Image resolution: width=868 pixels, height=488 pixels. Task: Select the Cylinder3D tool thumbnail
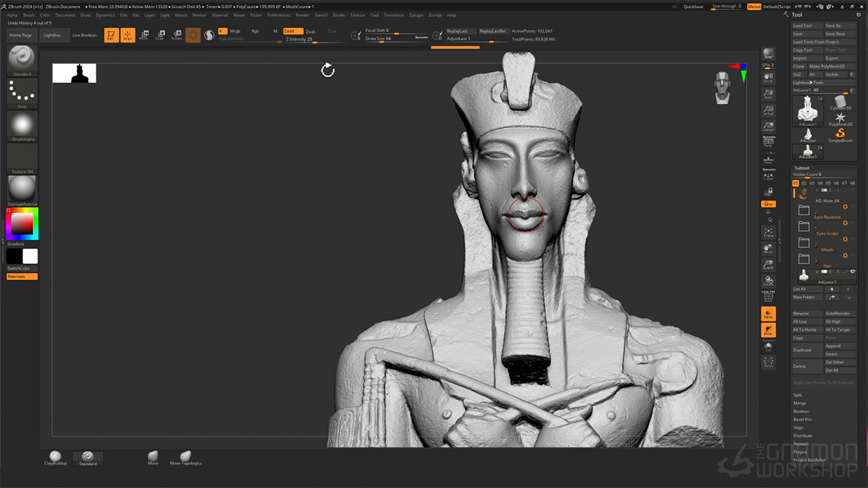(841, 103)
